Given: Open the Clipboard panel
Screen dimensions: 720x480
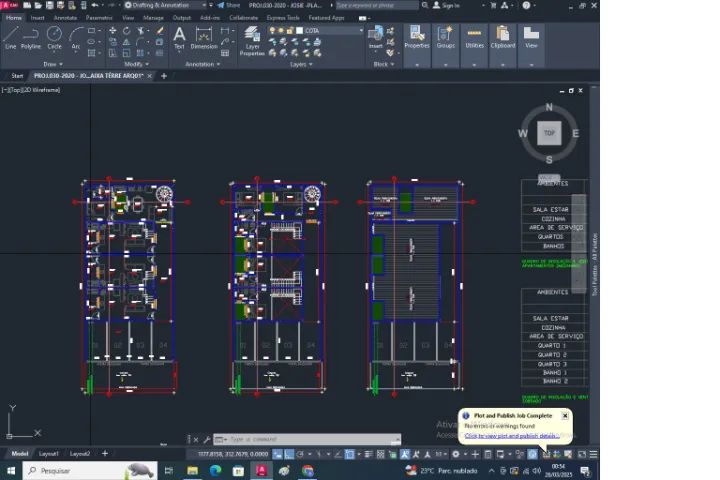Looking at the screenshot, I should tap(502, 38).
